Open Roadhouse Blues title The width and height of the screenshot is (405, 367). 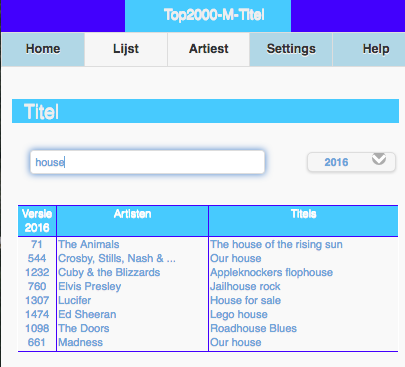[253, 328]
